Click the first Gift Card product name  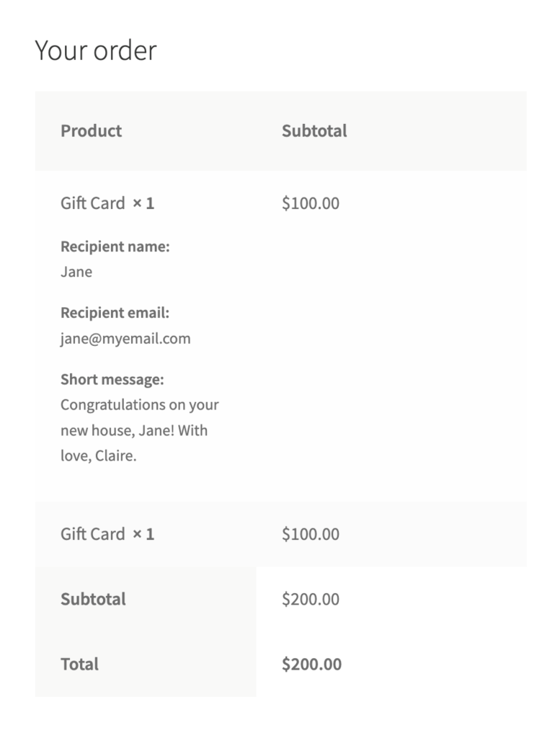[92, 203]
